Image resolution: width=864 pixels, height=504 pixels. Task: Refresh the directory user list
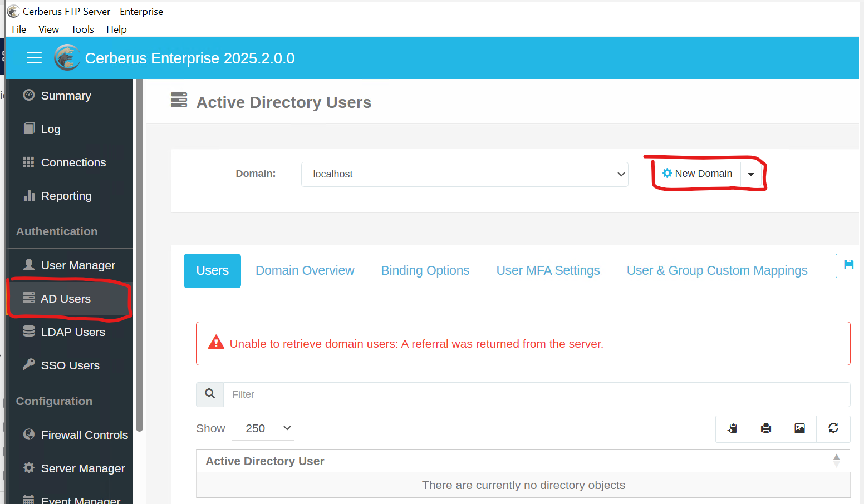(833, 428)
